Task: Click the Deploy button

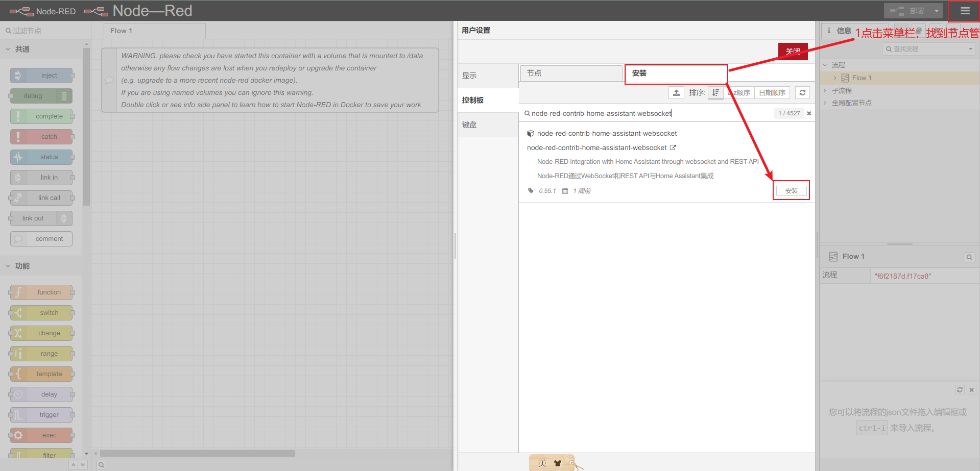Action: point(907,11)
